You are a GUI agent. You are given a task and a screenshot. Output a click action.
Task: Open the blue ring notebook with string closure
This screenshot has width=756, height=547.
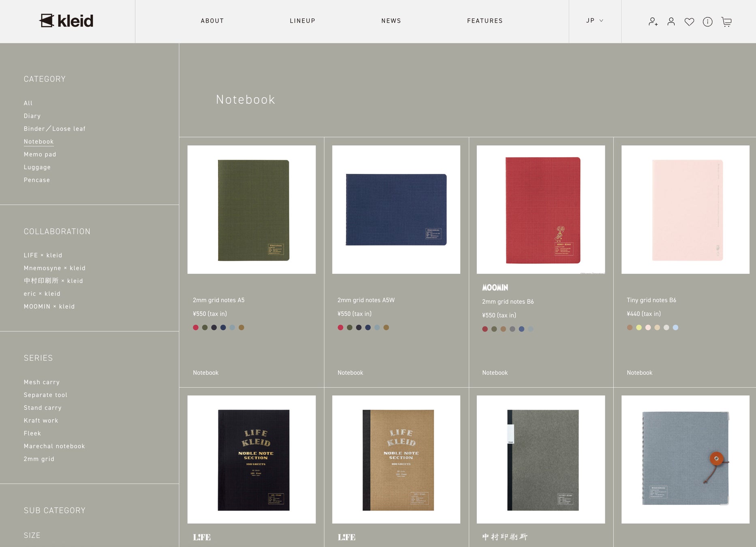click(686, 459)
